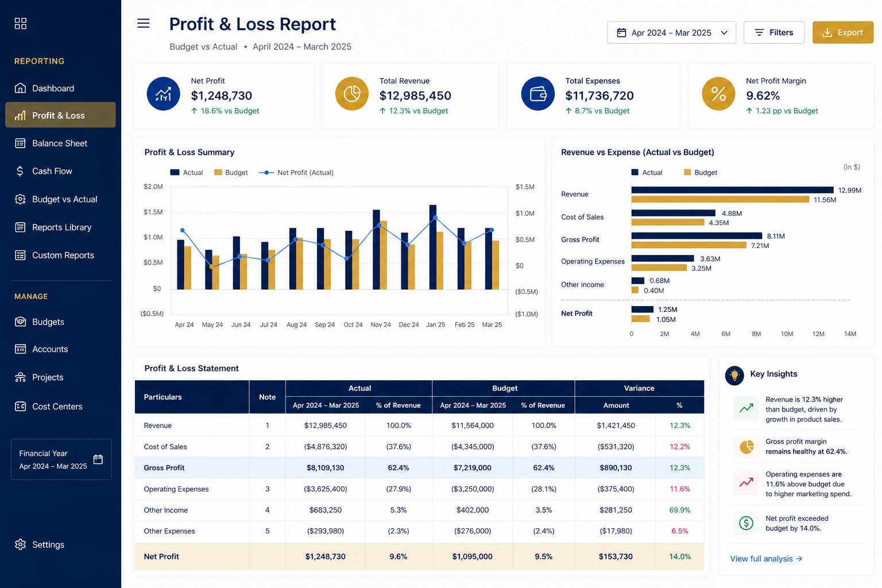The height and width of the screenshot is (588, 882).
Task: Select Budget vs Actual in sidebar
Action: pos(60,199)
